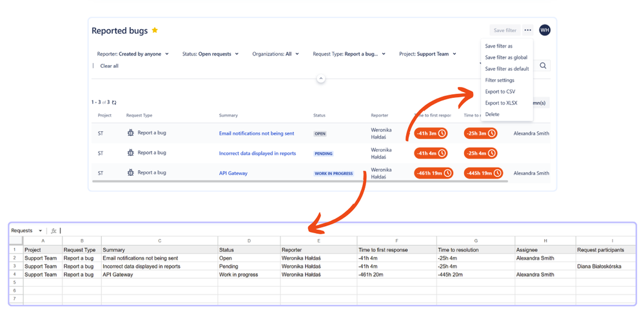Click the -41h 3m time to first response badge
The width and height of the screenshot is (644, 326).
[x=431, y=133]
